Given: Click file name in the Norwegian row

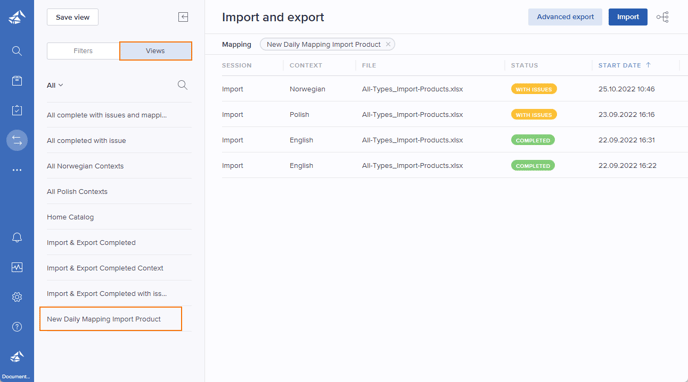Looking at the screenshot, I should pos(412,89).
